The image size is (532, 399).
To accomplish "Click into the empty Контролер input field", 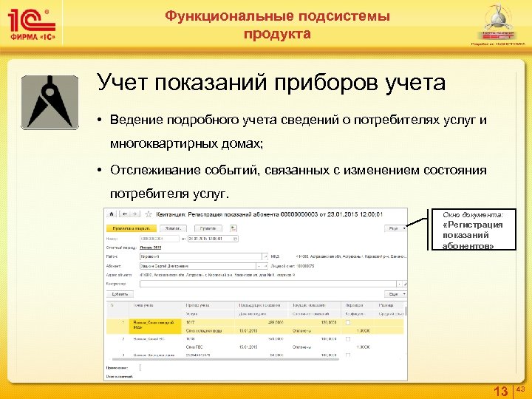I will (x=268, y=284).
